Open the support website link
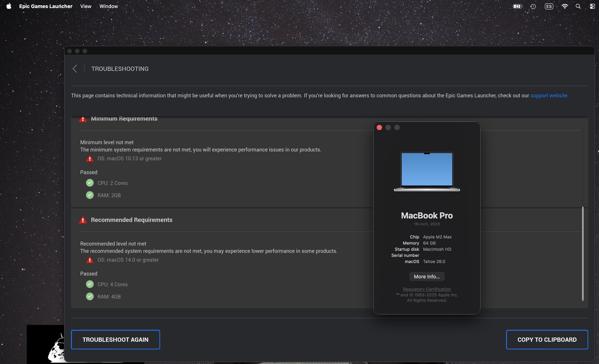The height and width of the screenshot is (364, 599). click(549, 96)
